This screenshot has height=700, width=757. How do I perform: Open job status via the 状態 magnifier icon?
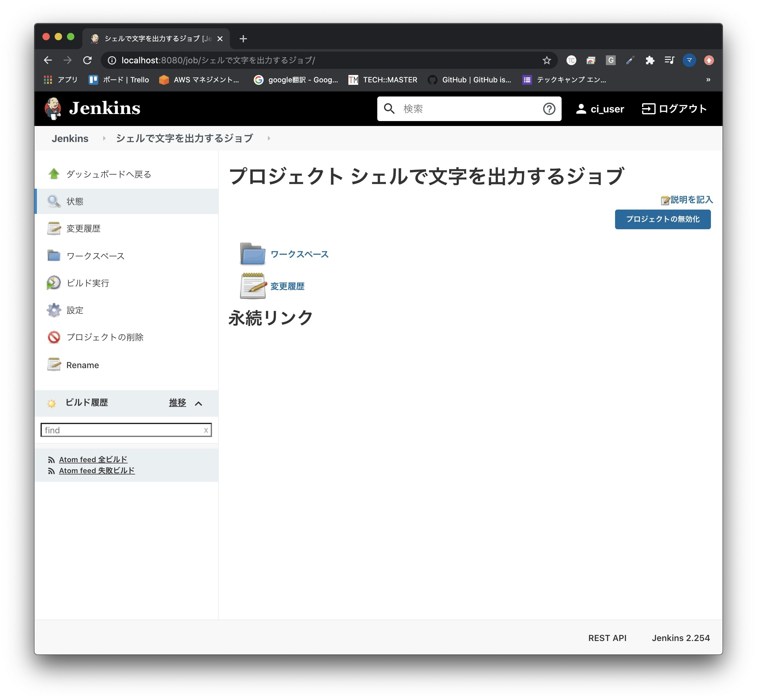coord(54,201)
